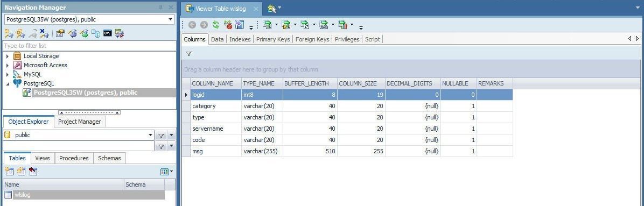Sort by the COLUMN_NAME header
Screen dimensions: 644x206
215,83
